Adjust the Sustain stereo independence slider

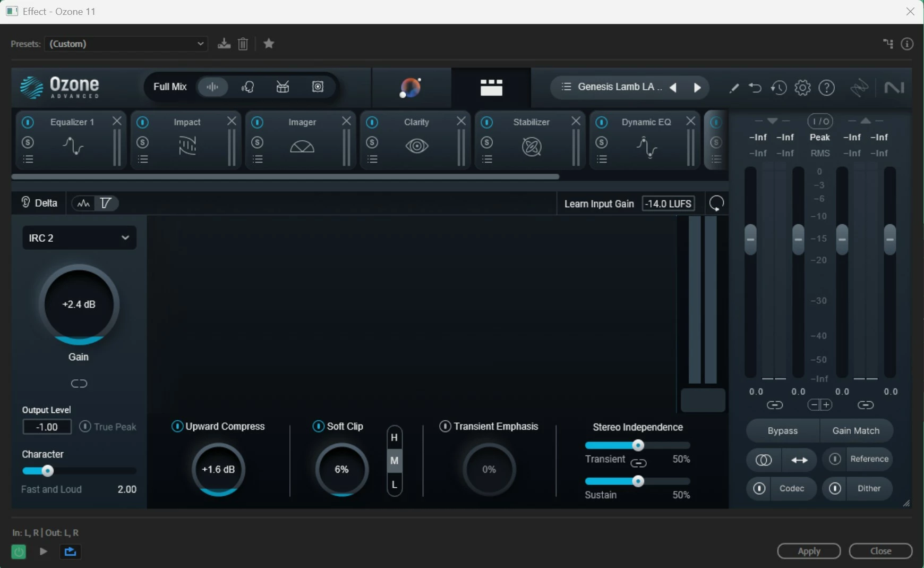(x=638, y=481)
